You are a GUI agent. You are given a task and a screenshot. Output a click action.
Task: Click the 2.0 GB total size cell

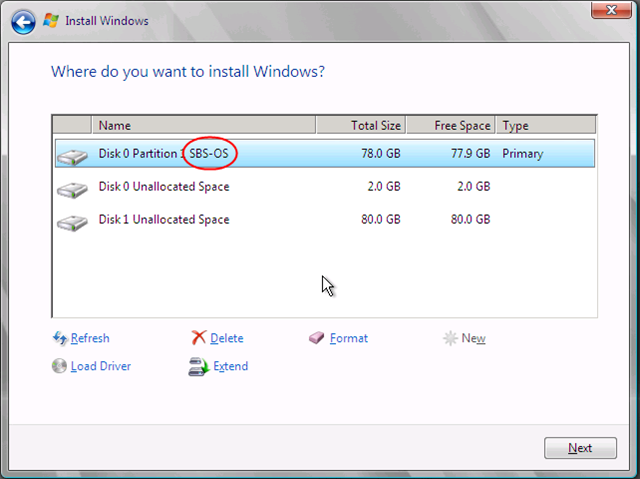click(384, 186)
